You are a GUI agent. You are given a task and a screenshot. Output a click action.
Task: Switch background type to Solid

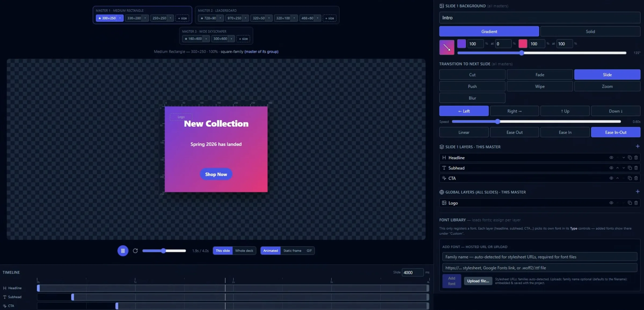[x=590, y=31]
